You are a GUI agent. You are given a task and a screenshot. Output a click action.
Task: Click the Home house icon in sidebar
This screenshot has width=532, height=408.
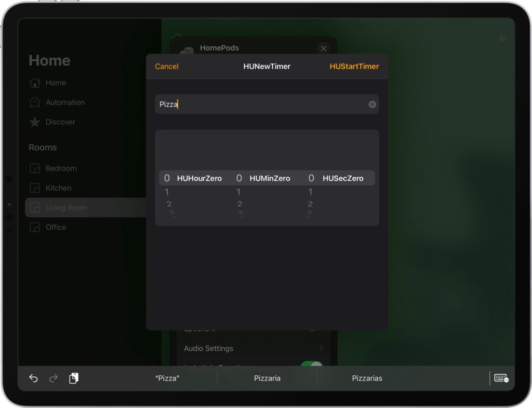(x=35, y=83)
